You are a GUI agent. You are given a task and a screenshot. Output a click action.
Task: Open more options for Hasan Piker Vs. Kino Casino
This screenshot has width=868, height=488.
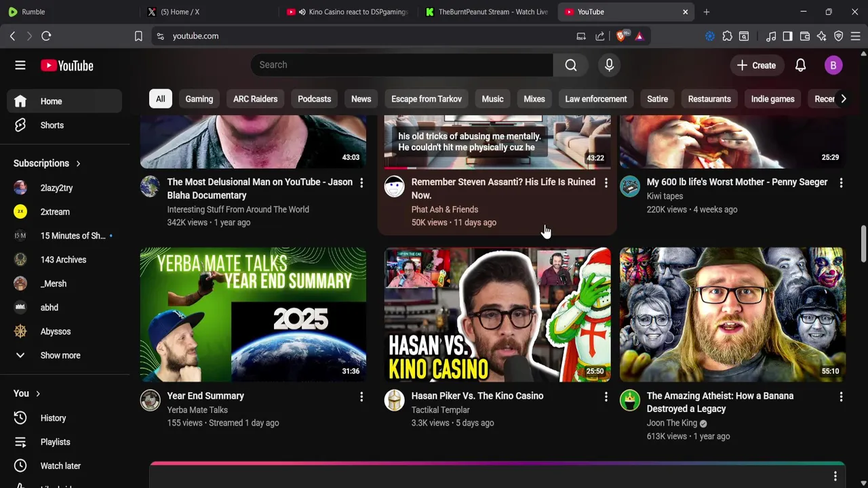606,396
